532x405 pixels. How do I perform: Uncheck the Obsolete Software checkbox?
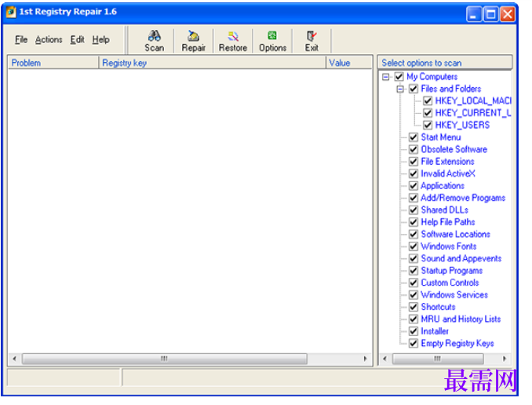tap(414, 149)
